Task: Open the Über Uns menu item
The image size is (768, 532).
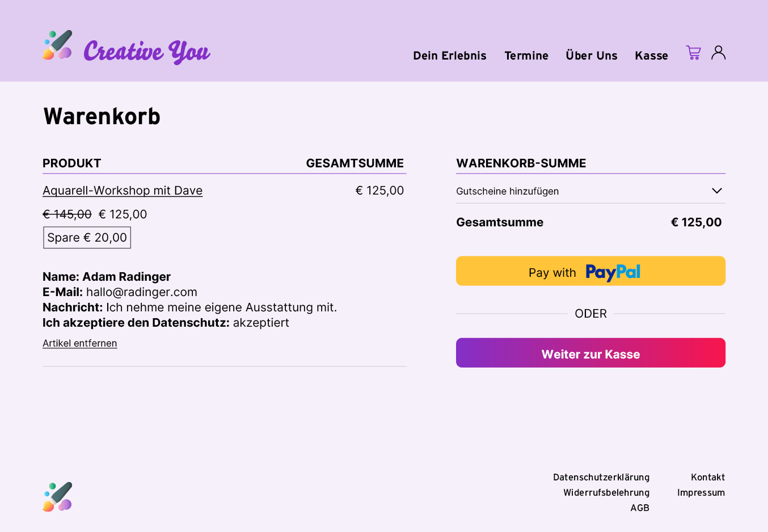Action: coord(591,56)
